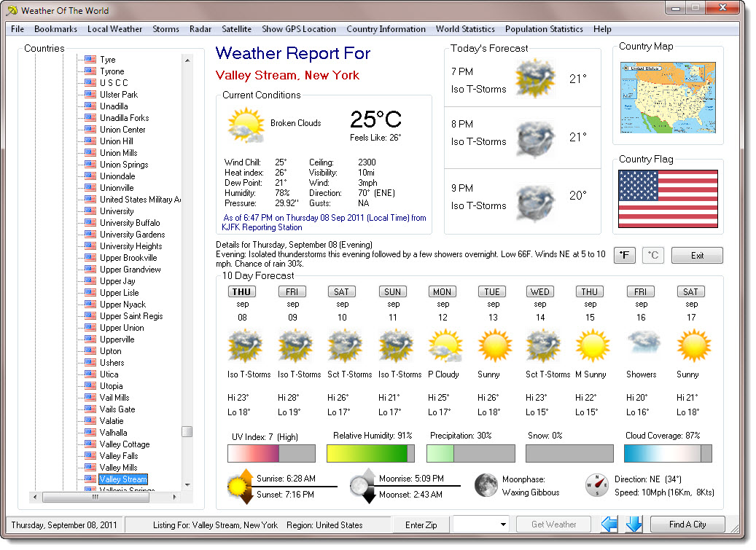Click the Find A City button

click(687, 525)
